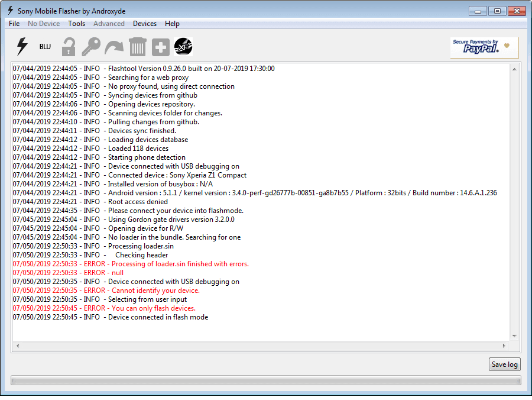Click 'Connected device : Sony Xperia Z1 Compact' line
The height and width of the screenshot is (400, 532).
[x=129, y=175]
